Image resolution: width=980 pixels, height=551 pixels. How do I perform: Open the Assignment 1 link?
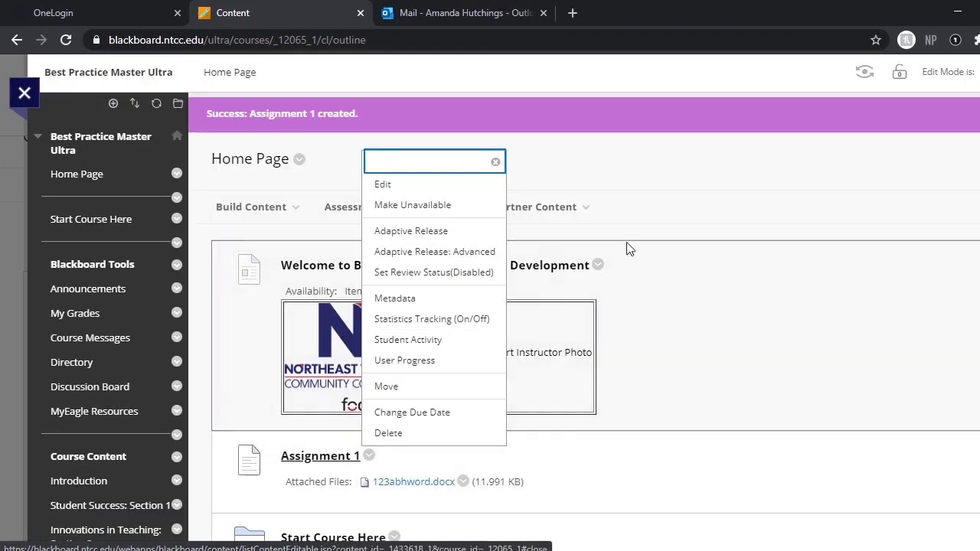(320, 455)
